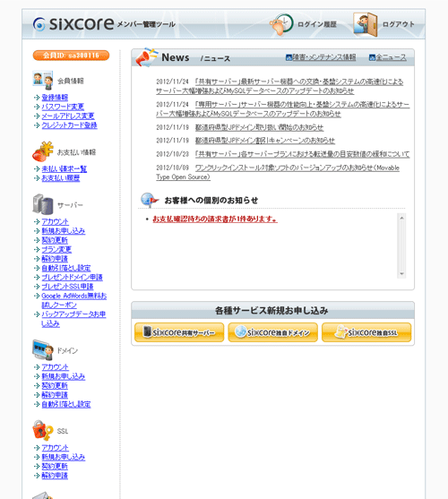The height and width of the screenshot is (499, 448).
Task: Click the 会員ID orange badge
Action: point(71,55)
